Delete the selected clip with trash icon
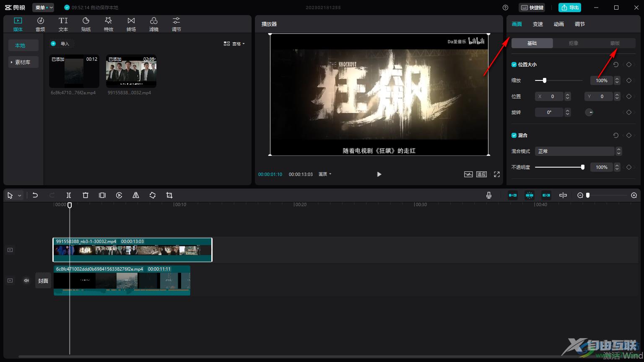The width and height of the screenshot is (644, 362). click(86, 195)
